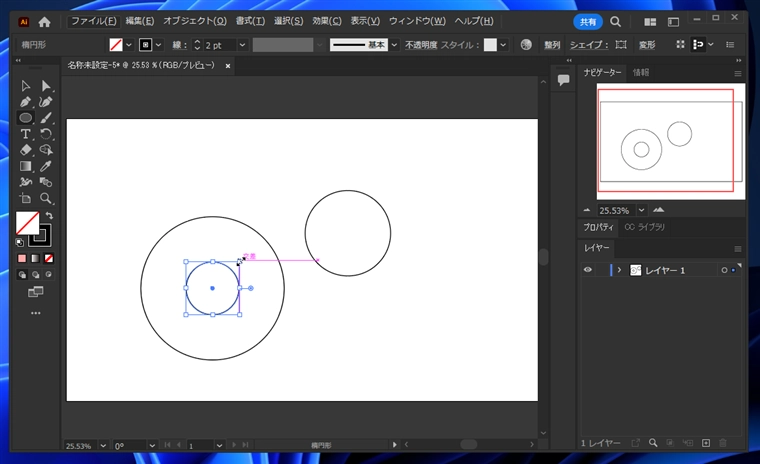760x464 pixels.
Task: Open the オブジェクト menu
Action: tap(195, 21)
